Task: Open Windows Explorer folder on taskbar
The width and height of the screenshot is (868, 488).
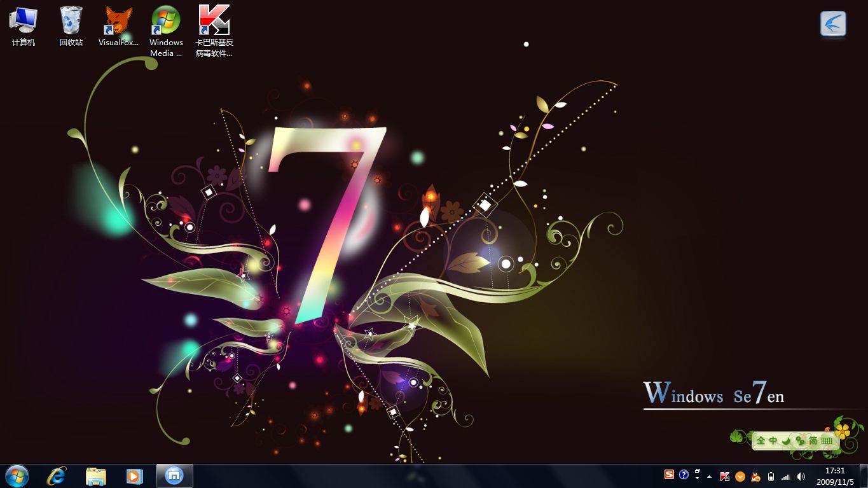Action: pyautogui.click(x=96, y=476)
